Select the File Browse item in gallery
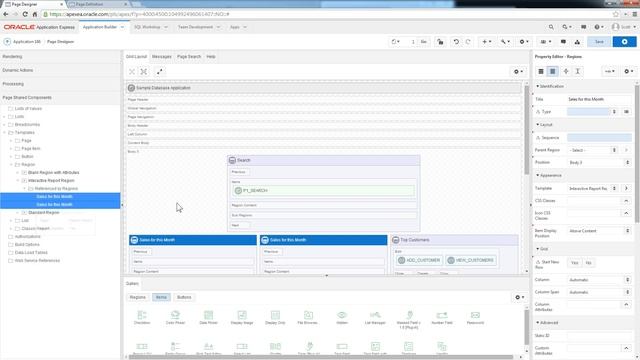 [308, 318]
